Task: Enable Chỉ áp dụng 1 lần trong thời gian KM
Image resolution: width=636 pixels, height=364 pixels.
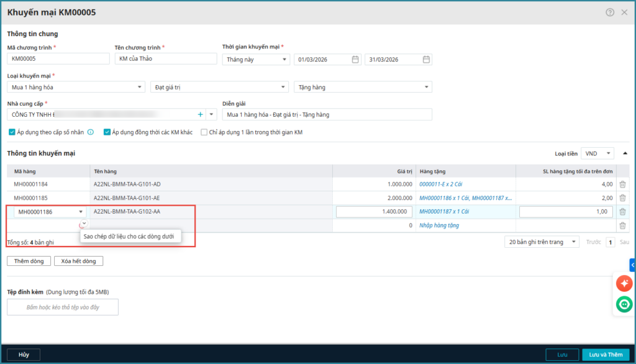Action: point(204,132)
